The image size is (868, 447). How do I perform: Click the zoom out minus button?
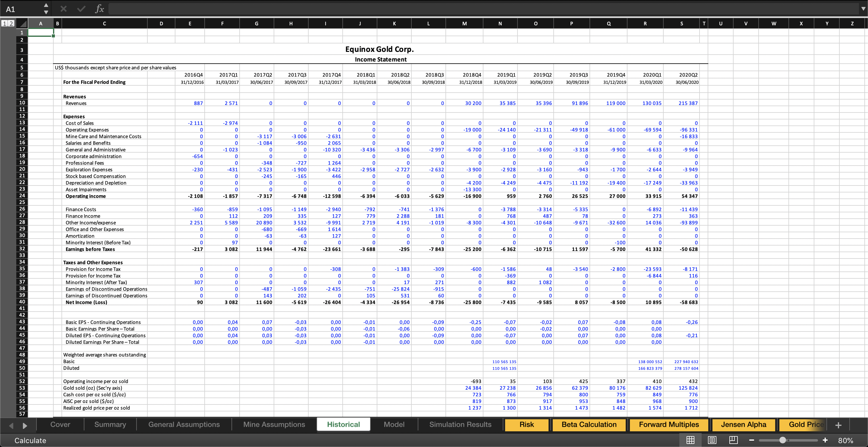pos(751,440)
